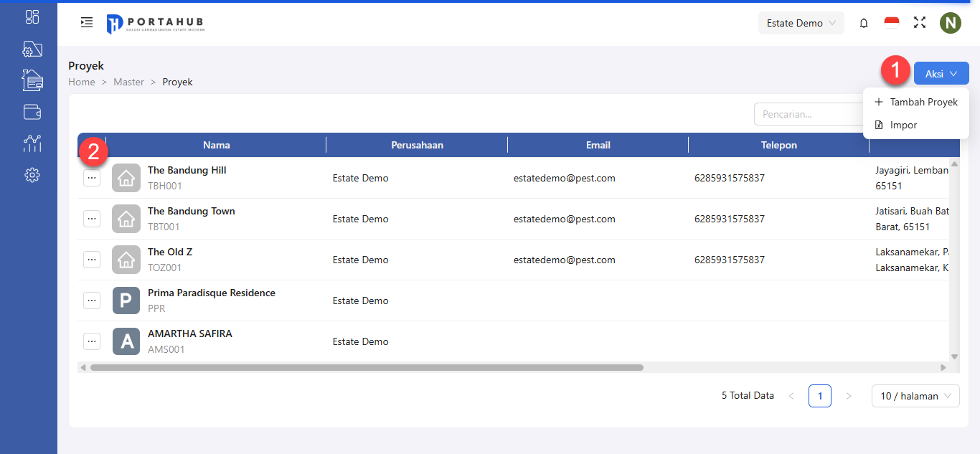The image size is (980, 454).
Task: Collapse the sidebar menu toggle icon
Action: (x=87, y=23)
